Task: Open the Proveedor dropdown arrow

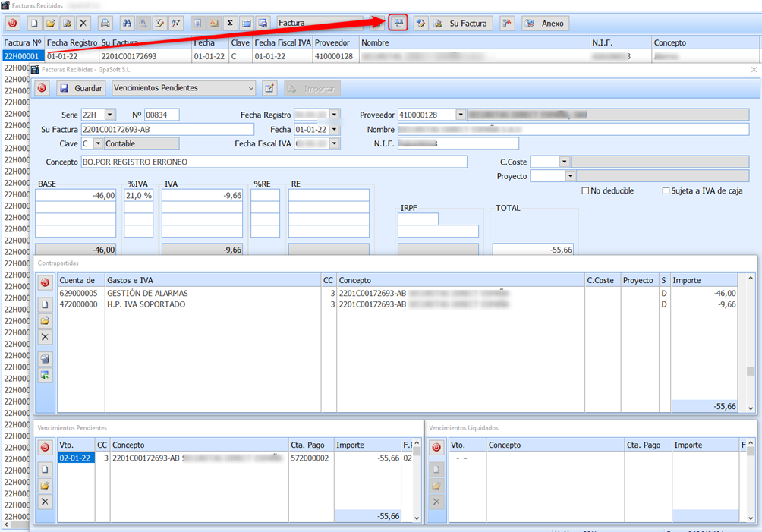Action: (461, 115)
